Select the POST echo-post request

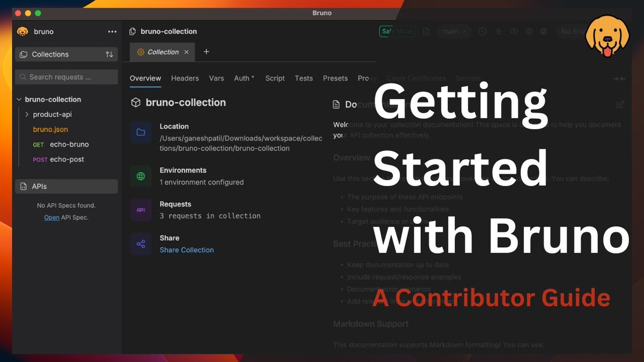tap(58, 159)
